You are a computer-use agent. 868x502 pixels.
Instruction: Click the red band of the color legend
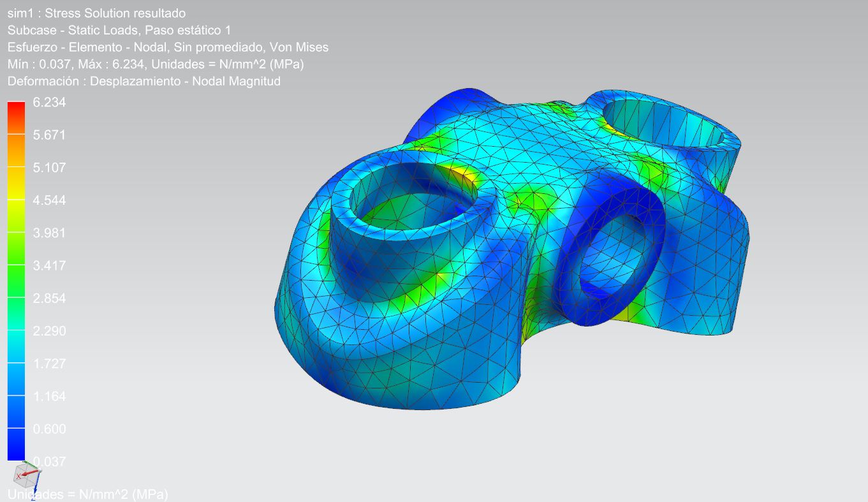pyautogui.click(x=16, y=117)
